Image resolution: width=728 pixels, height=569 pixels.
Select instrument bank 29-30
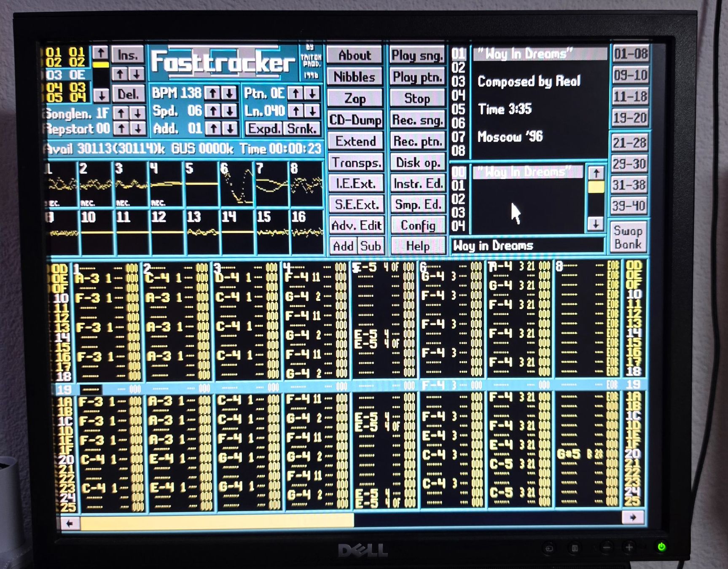(629, 164)
